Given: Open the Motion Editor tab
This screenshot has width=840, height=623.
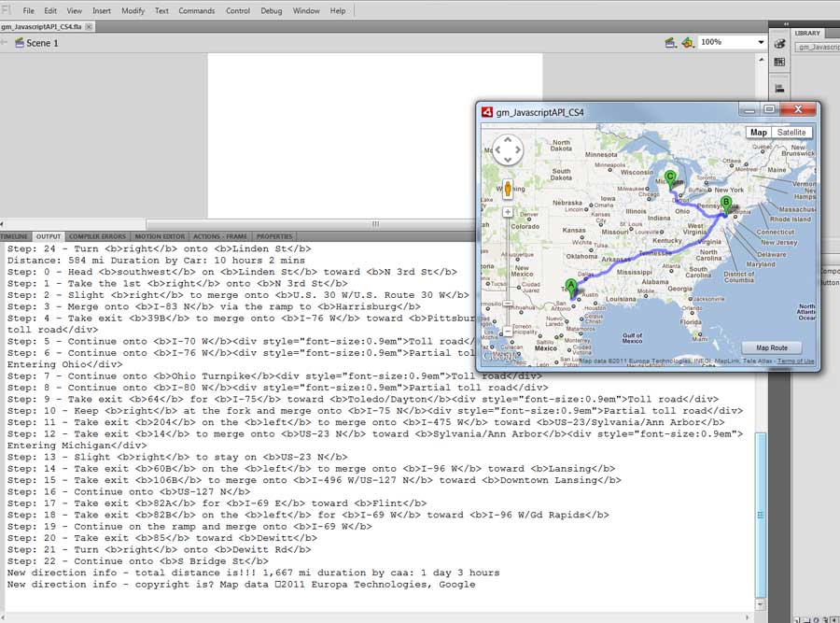Looking at the screenshot, I should pos(160,236).
